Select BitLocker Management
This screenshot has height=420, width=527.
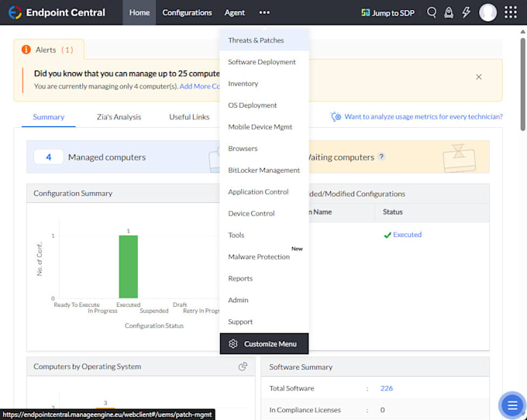[264, 170]
